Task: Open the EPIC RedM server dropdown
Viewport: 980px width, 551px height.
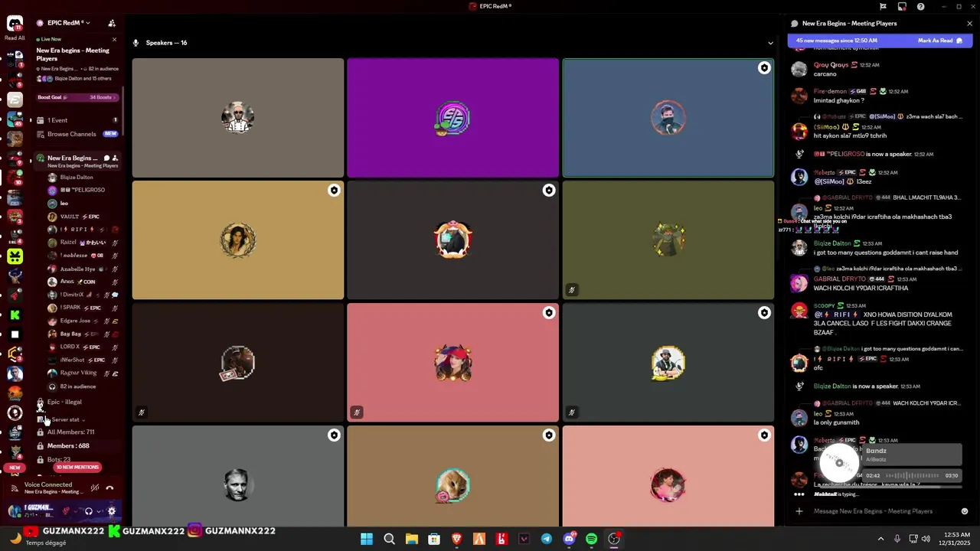Action: tap(69, 23)
